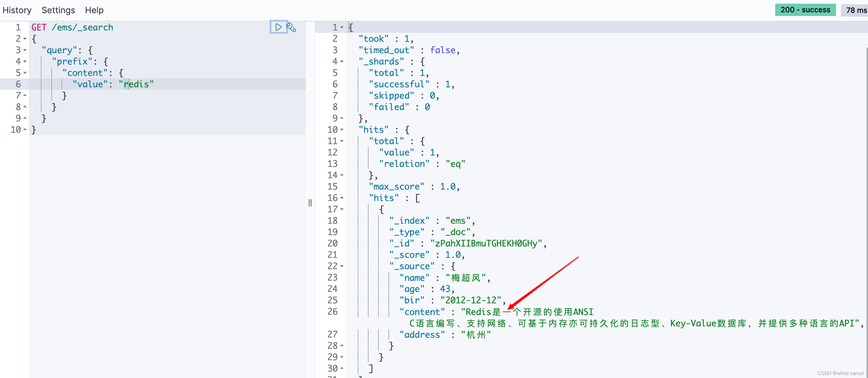Toggle fold marker at response line 9
This screenshot has width=868, height=378.
coord(342,118)
